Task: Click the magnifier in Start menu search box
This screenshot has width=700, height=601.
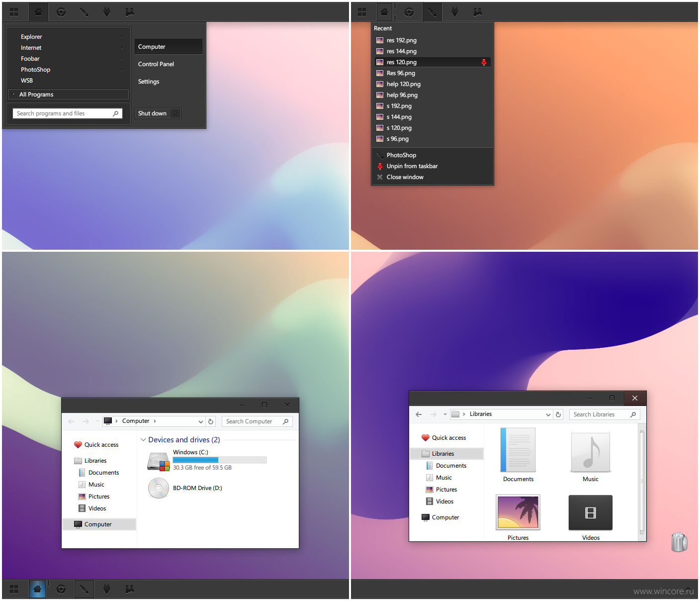Action: (x=115, y=113)
